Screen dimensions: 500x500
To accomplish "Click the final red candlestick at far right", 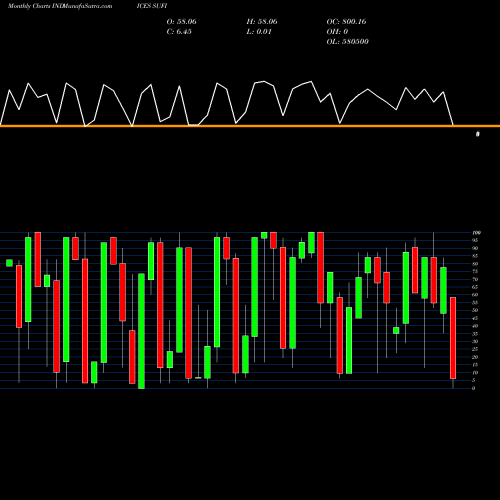I will tap(453, 338).
